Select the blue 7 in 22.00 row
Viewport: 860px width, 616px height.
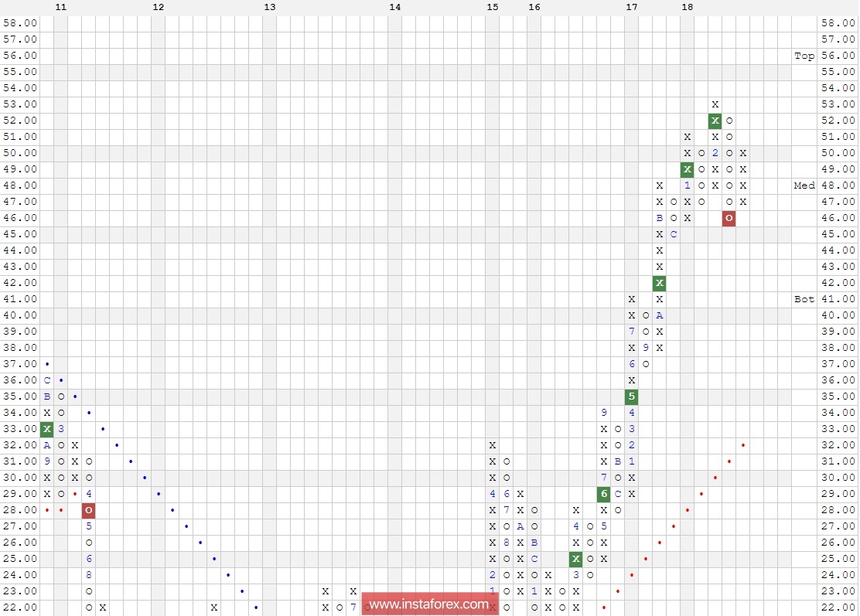coord(353,607)
